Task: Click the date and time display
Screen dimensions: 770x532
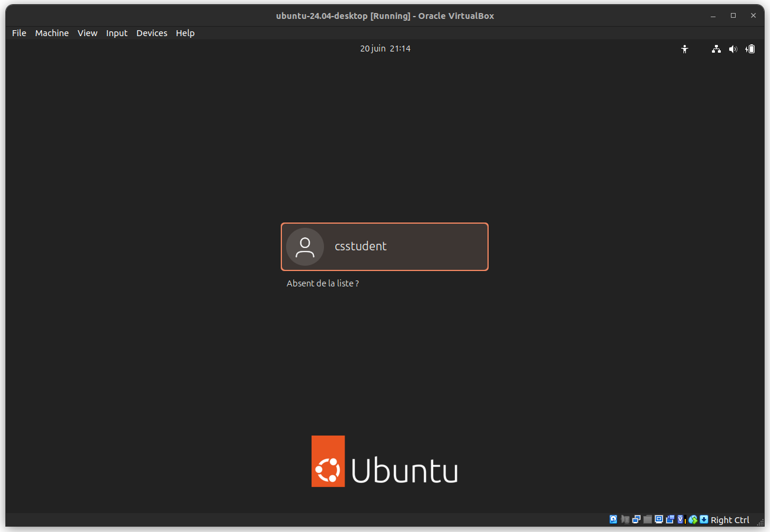Action: (x=385, y=49)
